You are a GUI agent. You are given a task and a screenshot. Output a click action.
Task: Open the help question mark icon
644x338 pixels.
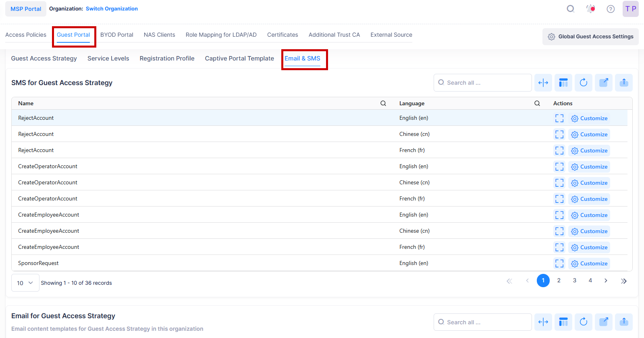(611, 9)
